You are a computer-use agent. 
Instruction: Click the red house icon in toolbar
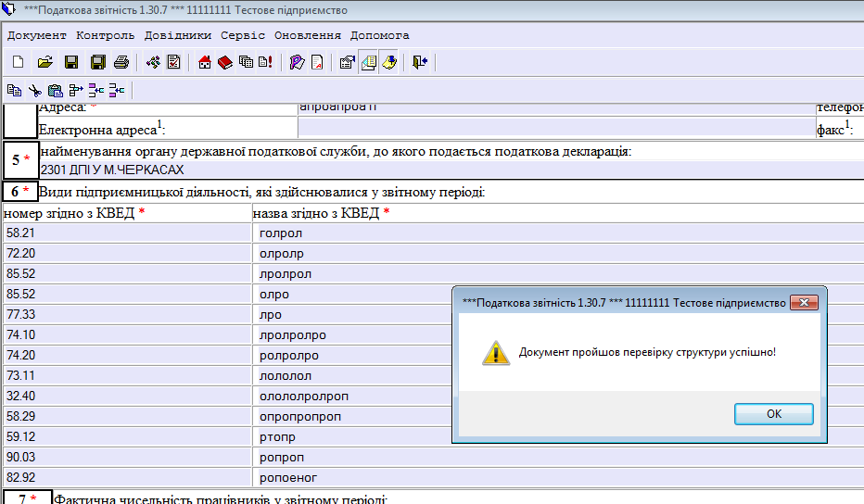click(205, 63)
